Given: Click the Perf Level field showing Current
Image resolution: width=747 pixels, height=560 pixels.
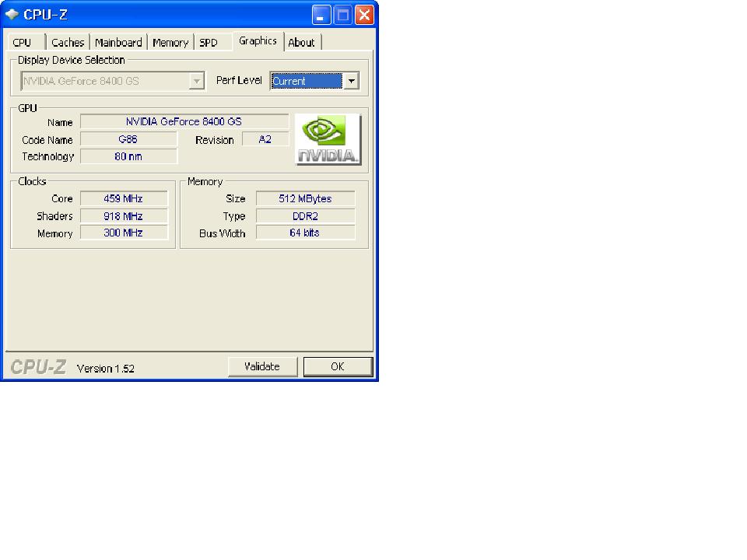Looking at the screenshot, I should tap(307, 81).
